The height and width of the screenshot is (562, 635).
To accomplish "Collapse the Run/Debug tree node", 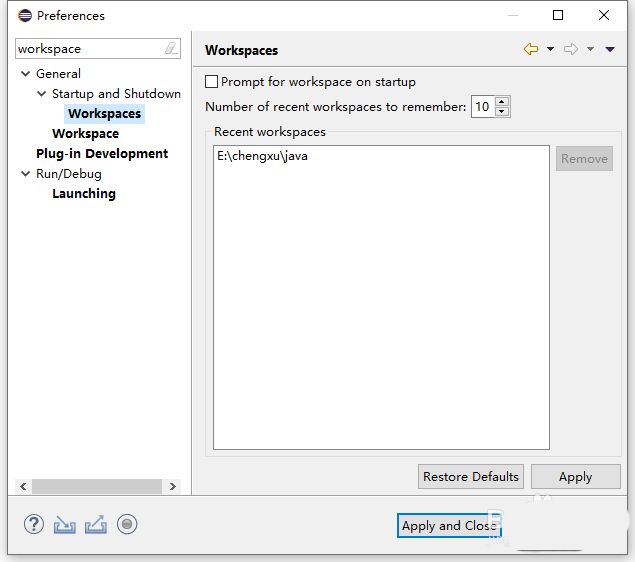I will pyautogui.click(x=26, y=174).
